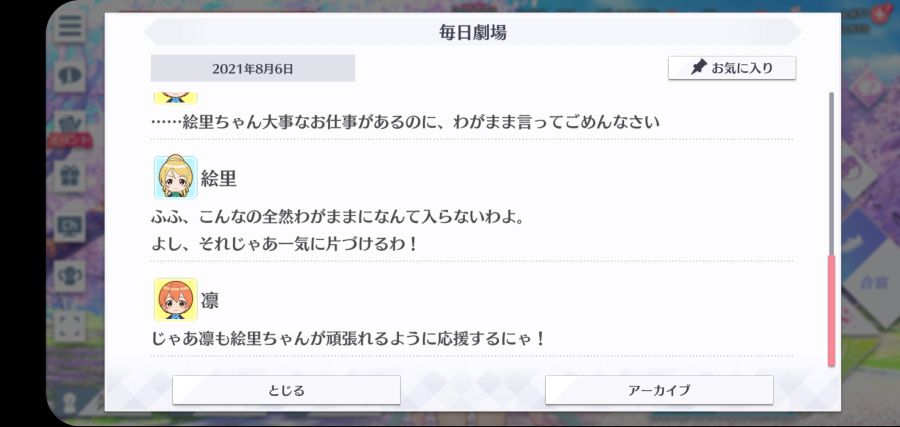This screenshot has width=900, height=427.
Task: Click the pin icon on お気に入り button
Action: point(698,68)
